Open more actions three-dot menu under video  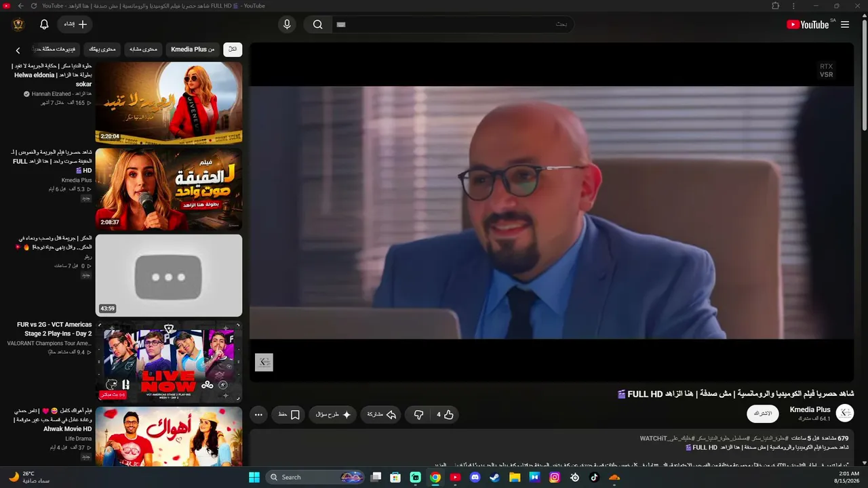(258, 415)
